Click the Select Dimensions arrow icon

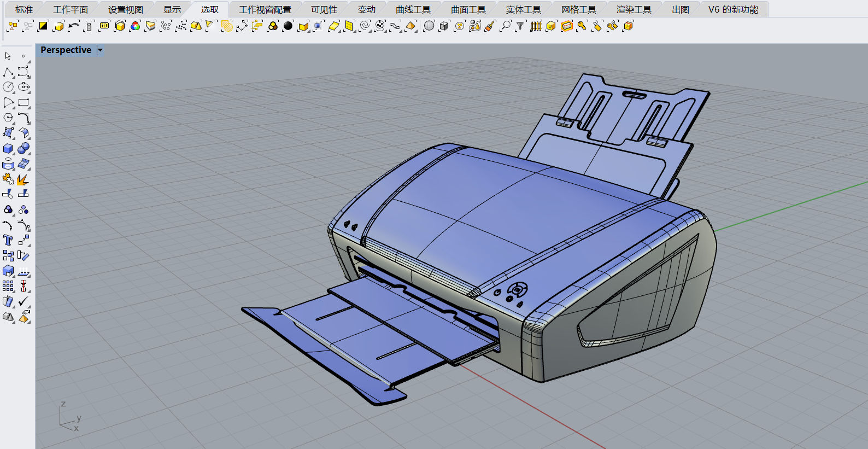[x=242, y=26]
